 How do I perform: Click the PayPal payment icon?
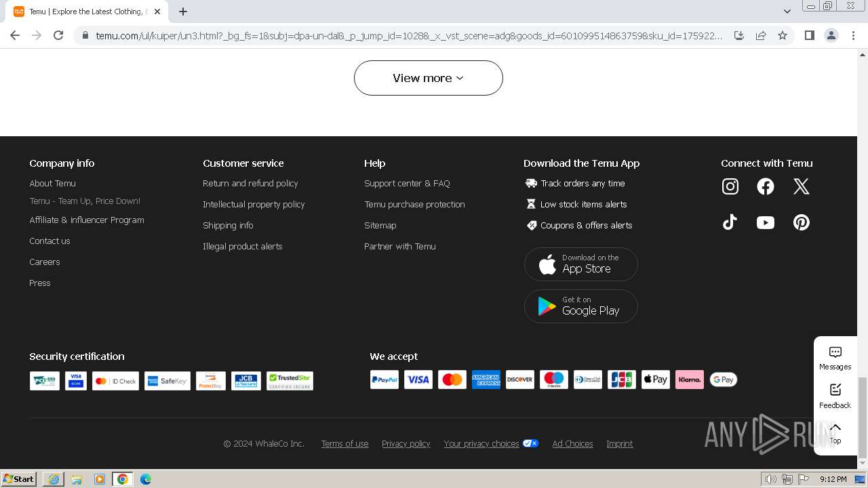click(384, 380)
